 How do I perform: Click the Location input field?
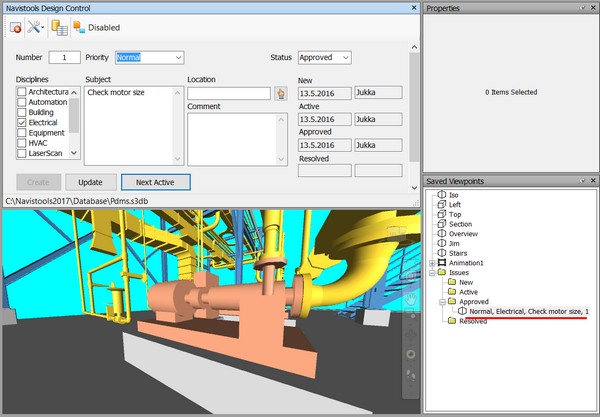coord(229,93)
